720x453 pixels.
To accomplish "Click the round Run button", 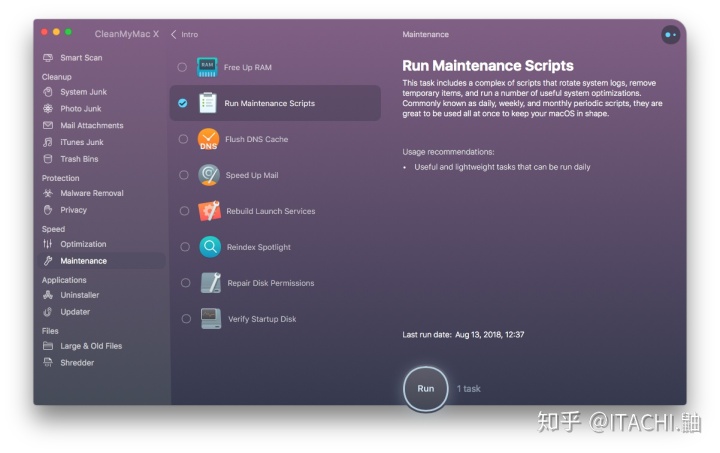I will coord(426,388).
